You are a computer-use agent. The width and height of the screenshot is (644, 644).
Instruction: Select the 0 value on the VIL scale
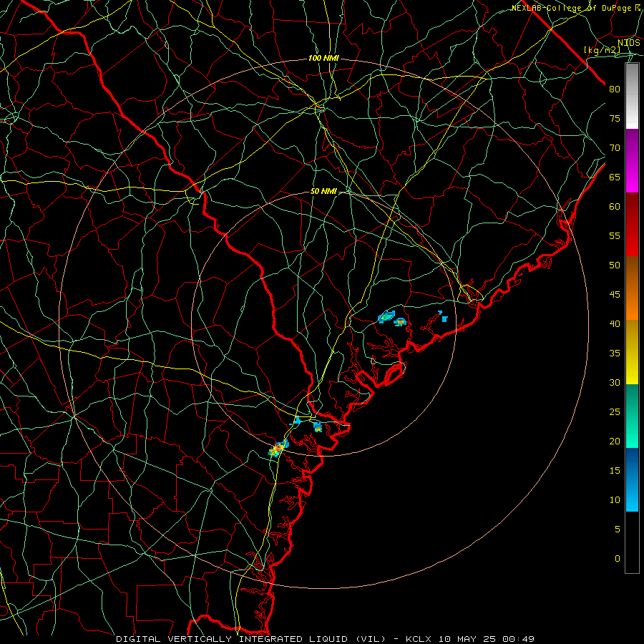(618, 559)
